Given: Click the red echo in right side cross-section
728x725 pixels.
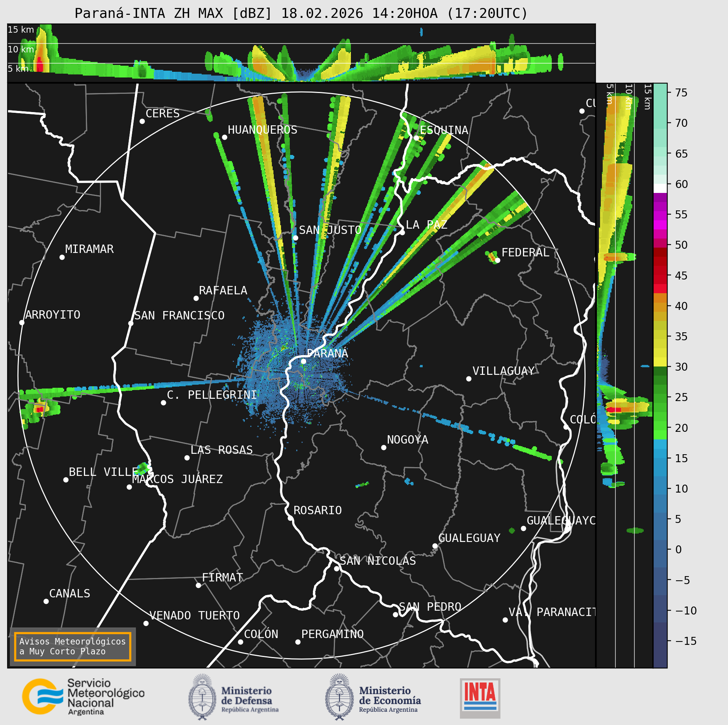Looking at the screenshot, I should click(x=613, y=409).
